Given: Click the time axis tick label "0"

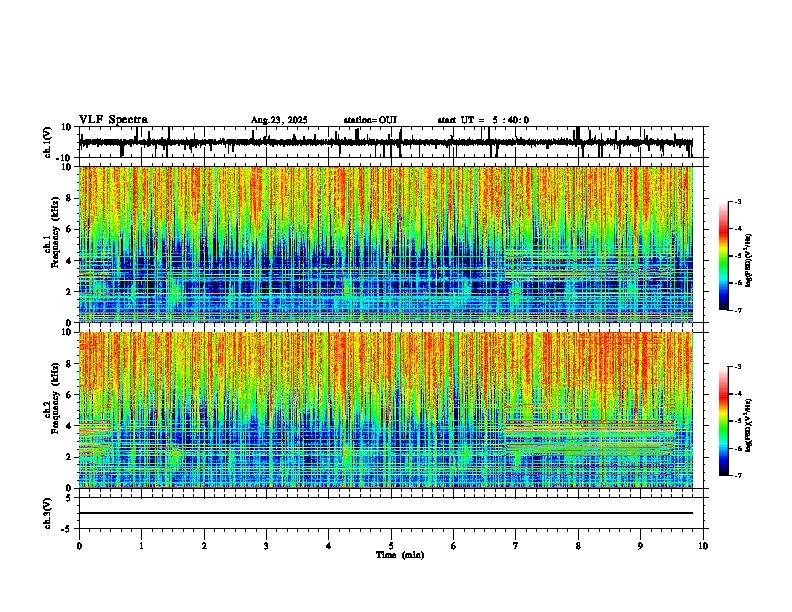Looking at the screenshot, I should tap(79, 546).
